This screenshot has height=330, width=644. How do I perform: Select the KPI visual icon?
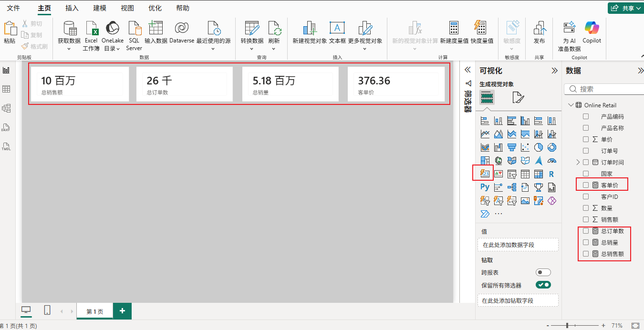coord(499,174)
